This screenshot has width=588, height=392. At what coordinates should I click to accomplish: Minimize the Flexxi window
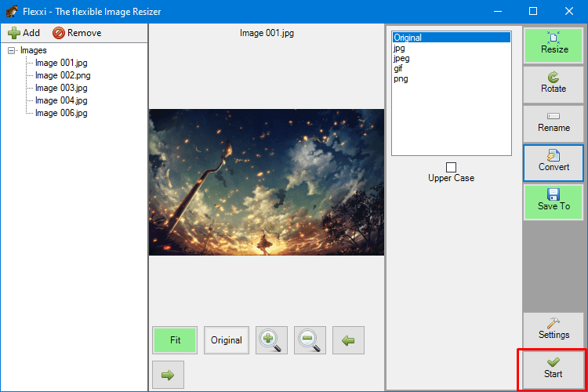[x=498, y=11]
